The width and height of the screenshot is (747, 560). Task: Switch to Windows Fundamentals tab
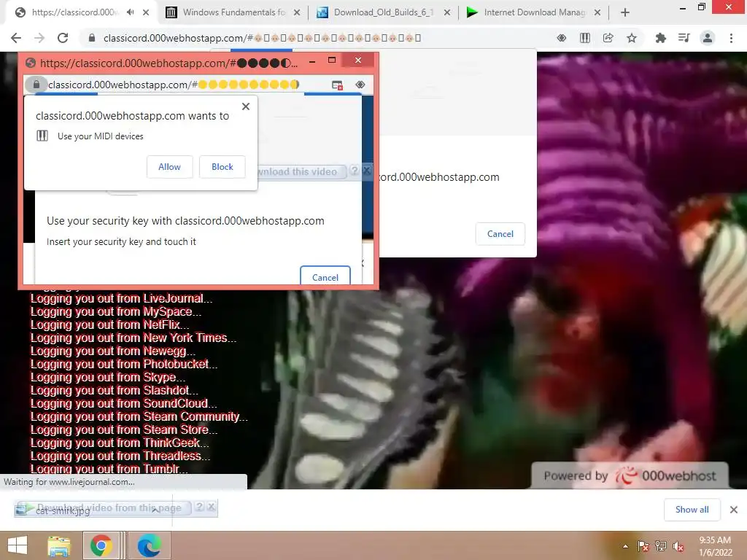coord(233,12)
